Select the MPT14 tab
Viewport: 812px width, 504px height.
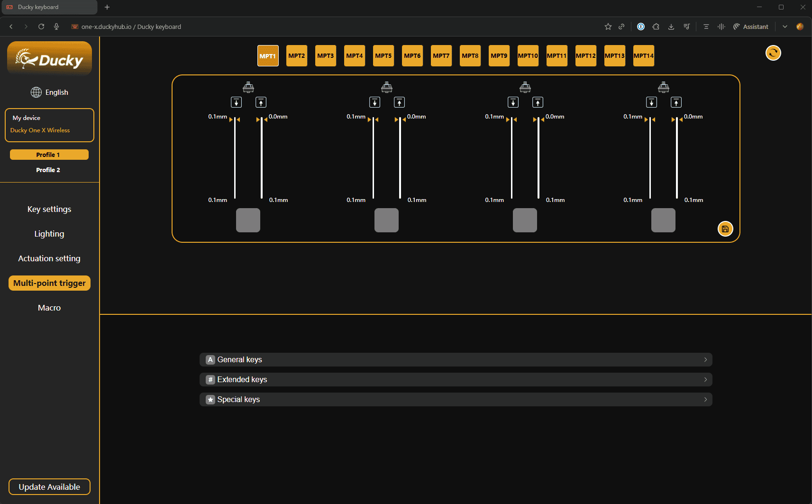pos(643,56)
